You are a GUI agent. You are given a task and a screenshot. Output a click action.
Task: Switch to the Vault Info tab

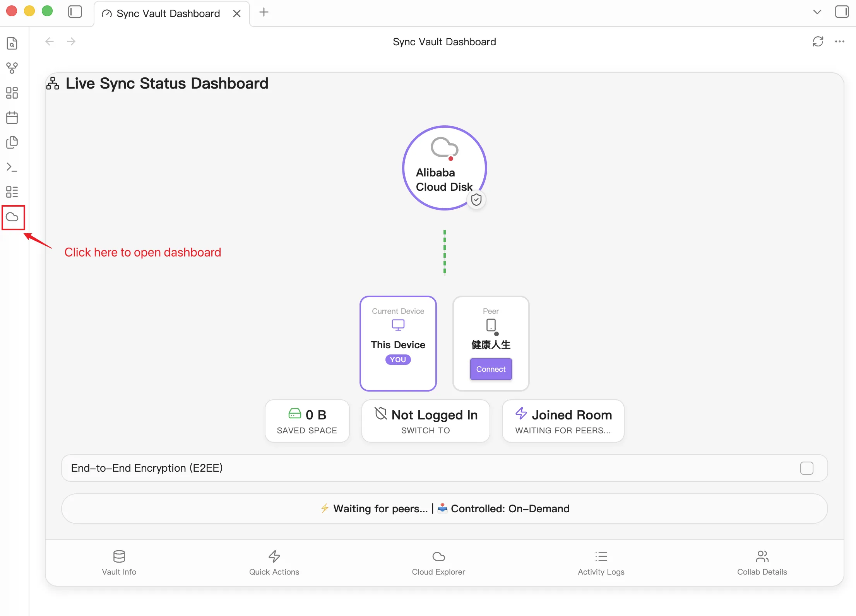[119, 563]
